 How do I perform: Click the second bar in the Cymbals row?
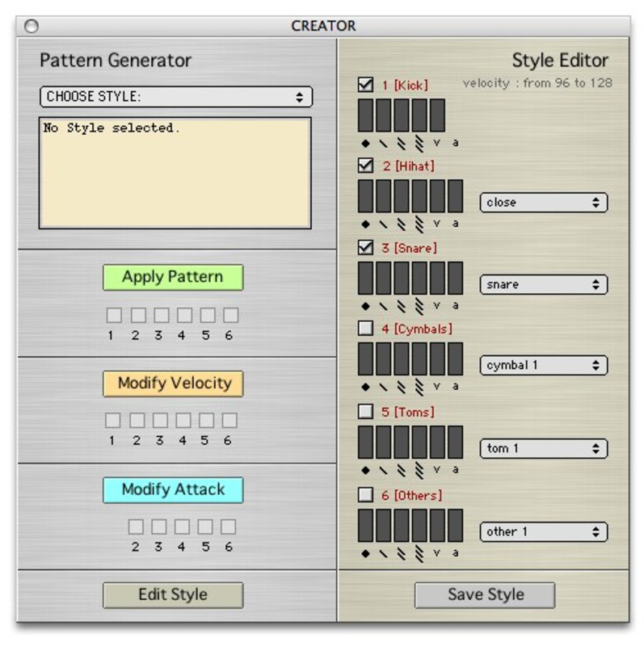(x=384, y=359)
